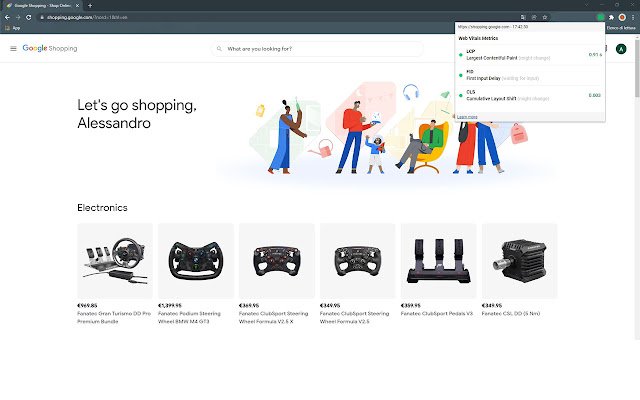Click the address bar URL
This screenshot has height=400, width=640.
[87, 18]
